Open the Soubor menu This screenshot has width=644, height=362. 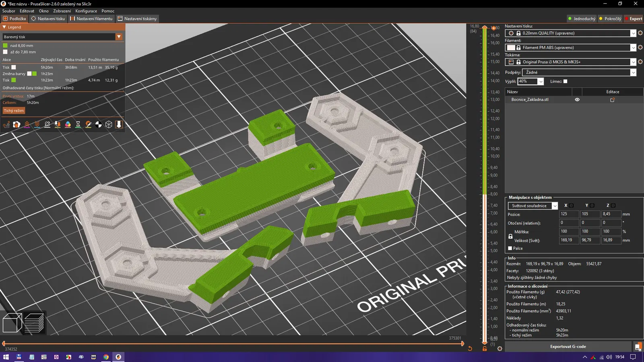[x=9, y=11]
